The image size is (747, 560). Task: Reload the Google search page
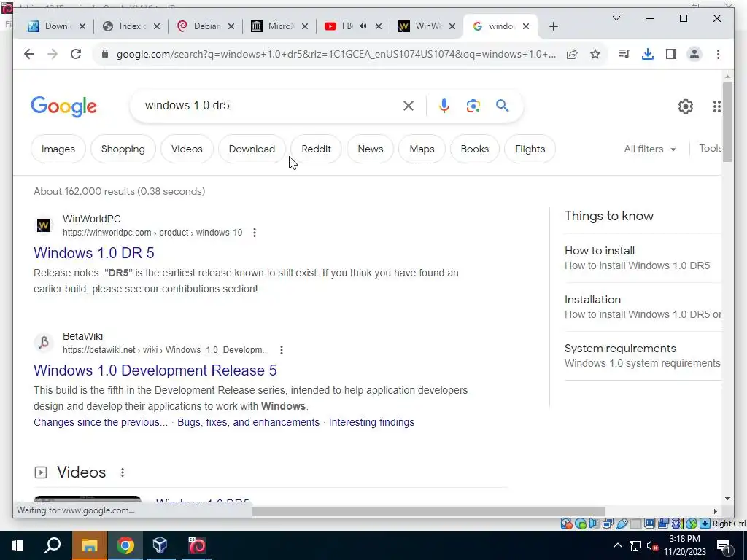coord(76,54)
